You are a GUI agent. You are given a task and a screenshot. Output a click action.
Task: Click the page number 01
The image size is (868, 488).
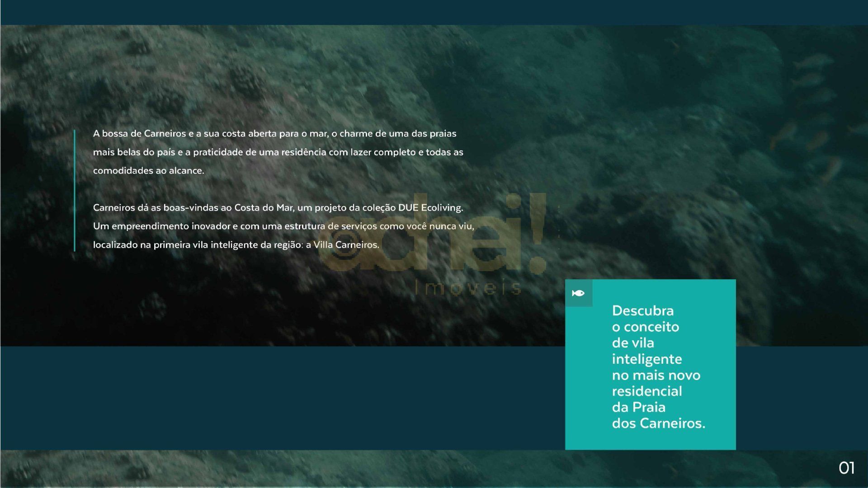click(x=846, y=468)
